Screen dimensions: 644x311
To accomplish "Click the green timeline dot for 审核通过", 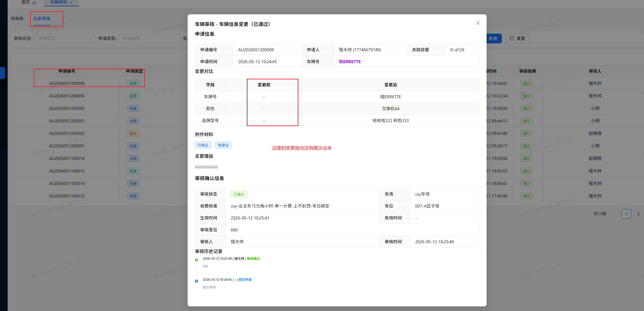I will click(196, 260).
